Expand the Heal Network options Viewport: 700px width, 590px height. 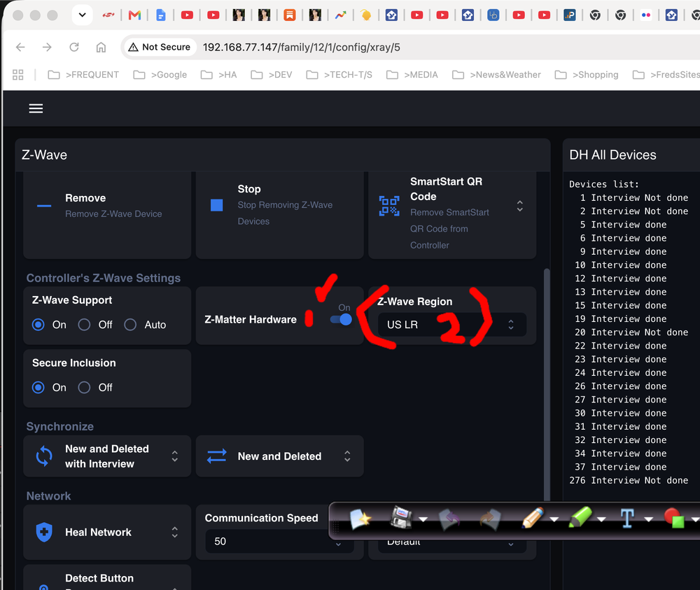pyautogui.click(x=175, y=532)
